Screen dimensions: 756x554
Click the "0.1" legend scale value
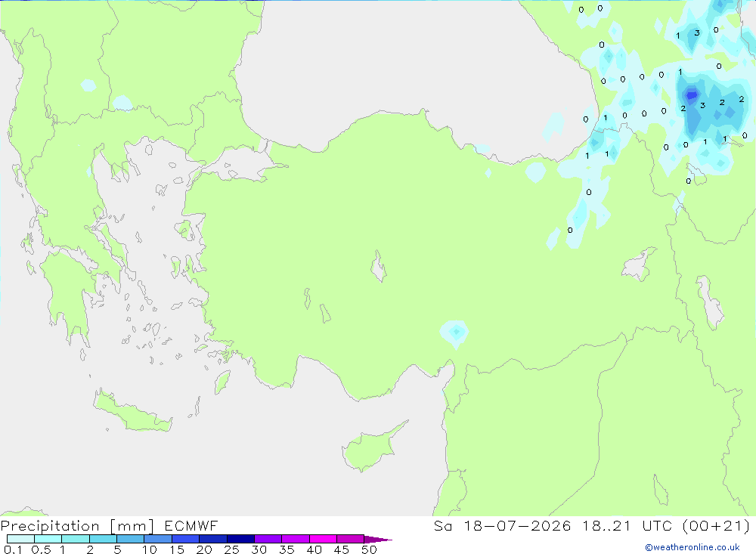tap(13, 549)
